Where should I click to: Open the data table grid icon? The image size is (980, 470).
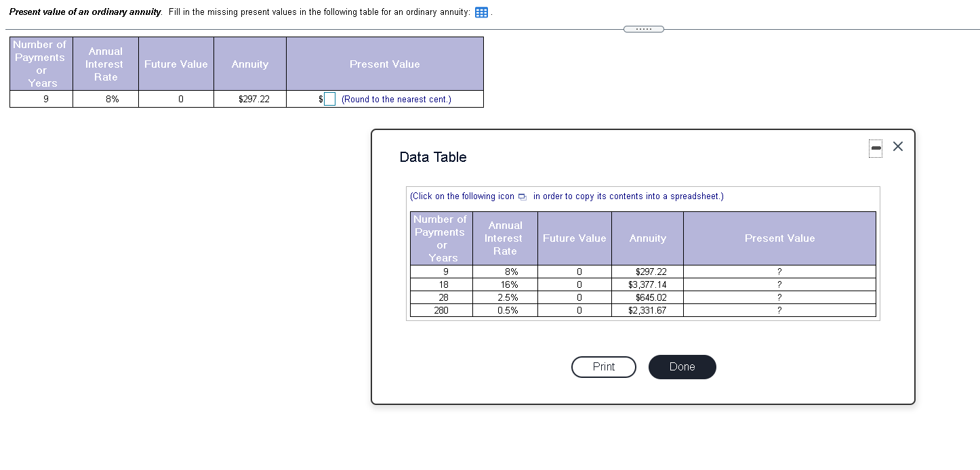coord(481,13)
